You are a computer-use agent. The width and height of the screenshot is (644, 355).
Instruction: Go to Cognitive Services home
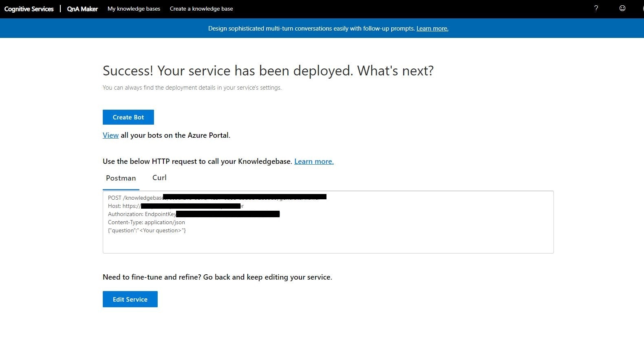29,9
